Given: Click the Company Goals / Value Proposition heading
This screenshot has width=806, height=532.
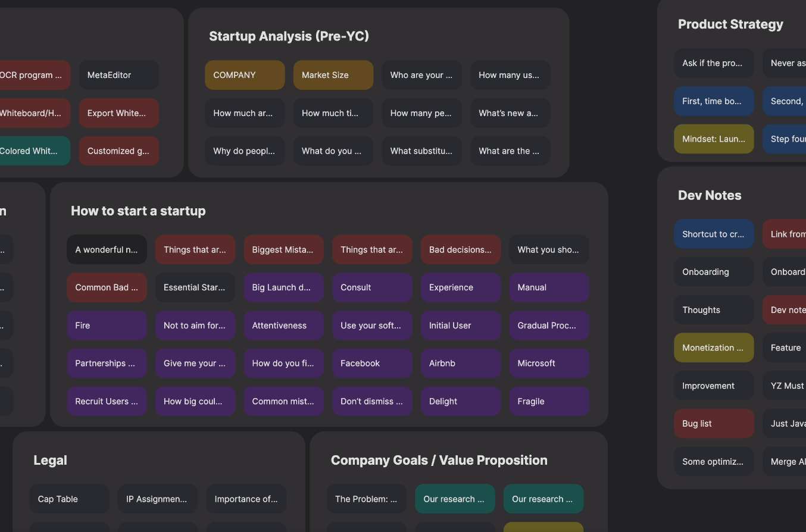Looking at the screenshot, I should point(439,461).
